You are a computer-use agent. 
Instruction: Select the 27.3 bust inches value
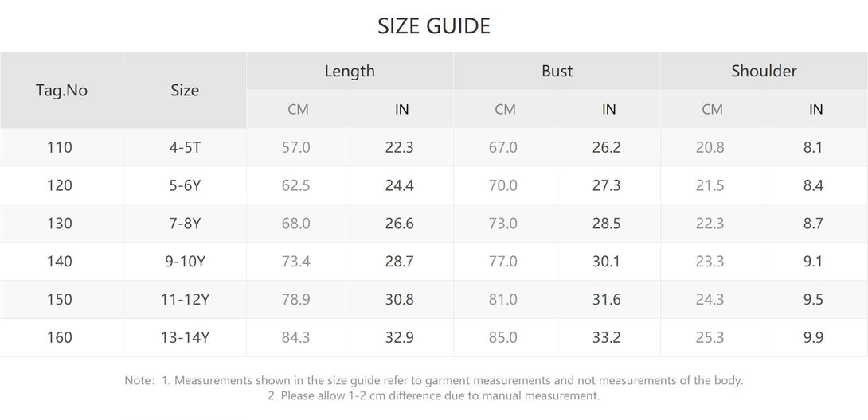coord(606,185)
